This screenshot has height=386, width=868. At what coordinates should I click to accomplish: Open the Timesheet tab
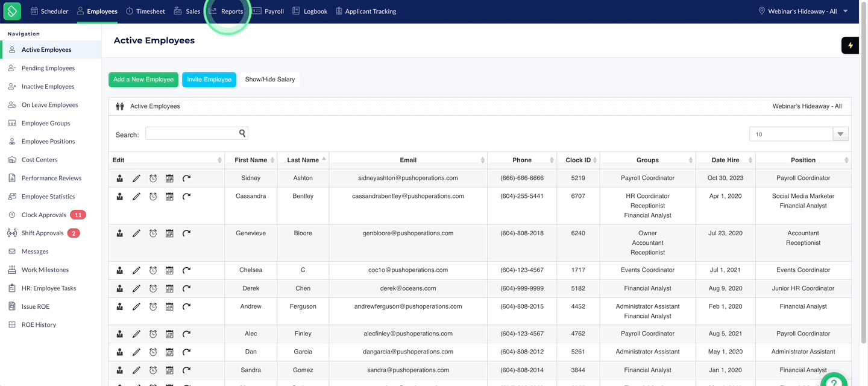(145, 11)
